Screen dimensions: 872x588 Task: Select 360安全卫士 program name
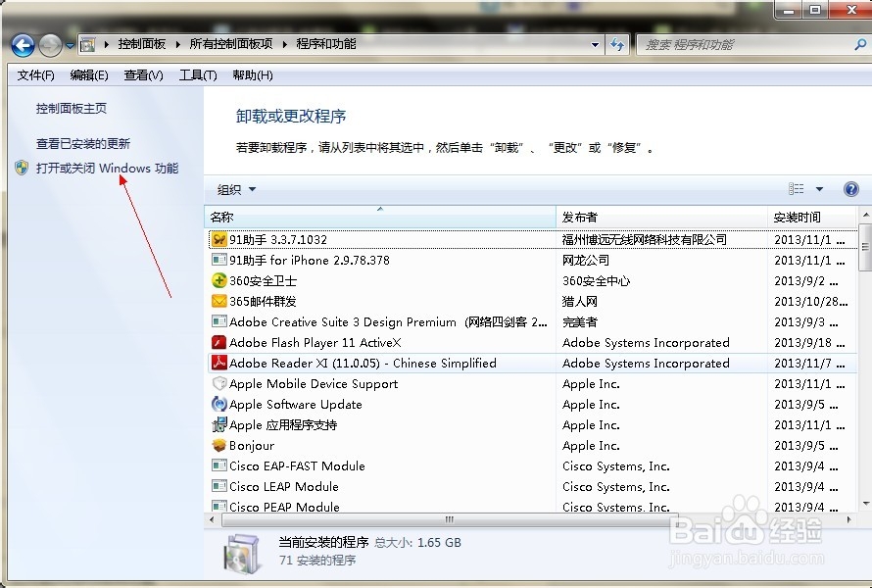263,281
